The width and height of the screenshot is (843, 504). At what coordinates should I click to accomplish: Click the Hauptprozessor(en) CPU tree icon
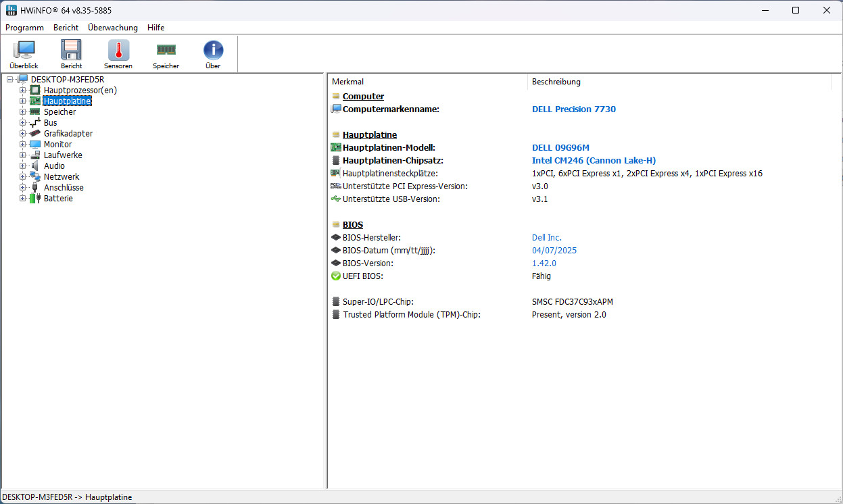pyautogui.click(x=35, y=91)
